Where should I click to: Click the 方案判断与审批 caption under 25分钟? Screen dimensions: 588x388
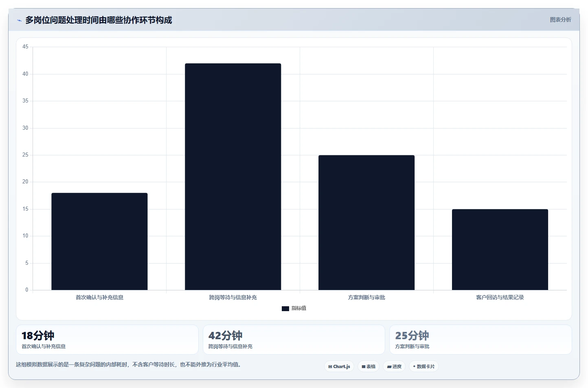click(412, 347)
